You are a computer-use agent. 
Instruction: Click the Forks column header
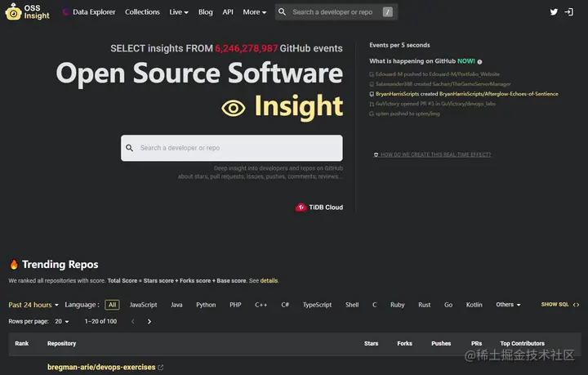404,343
